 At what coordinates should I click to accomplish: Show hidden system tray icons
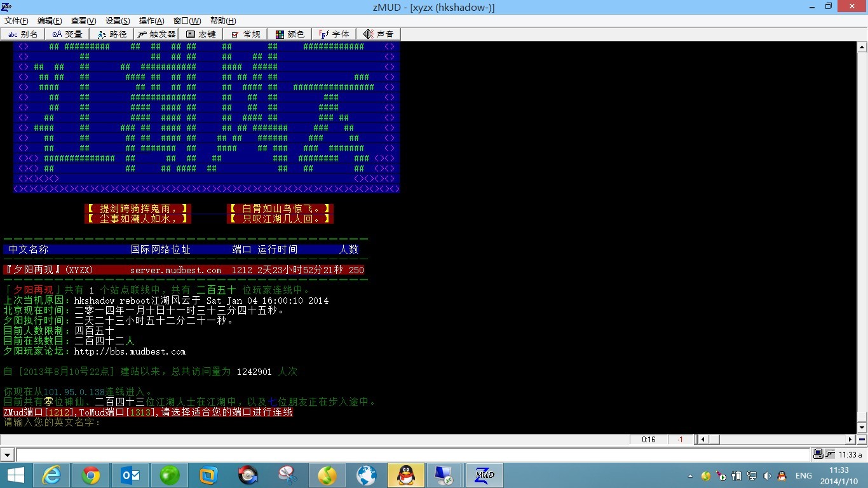click(x=690, y=476)
